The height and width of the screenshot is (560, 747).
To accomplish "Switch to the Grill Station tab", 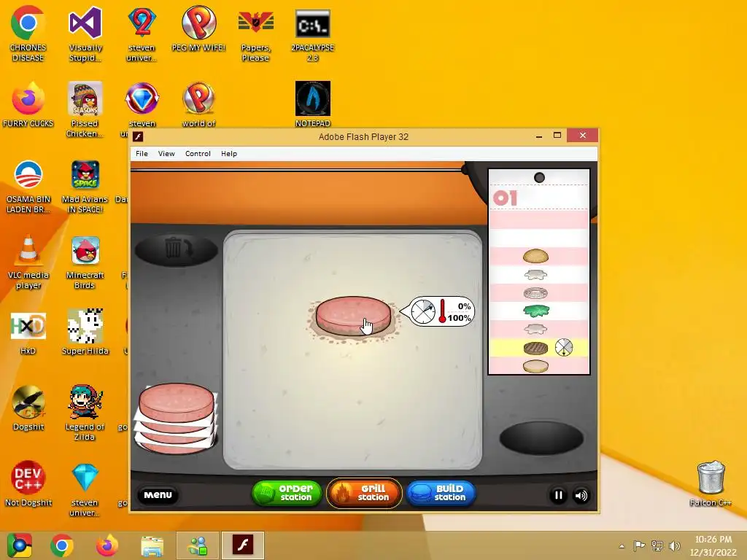I will pos(364,493).
